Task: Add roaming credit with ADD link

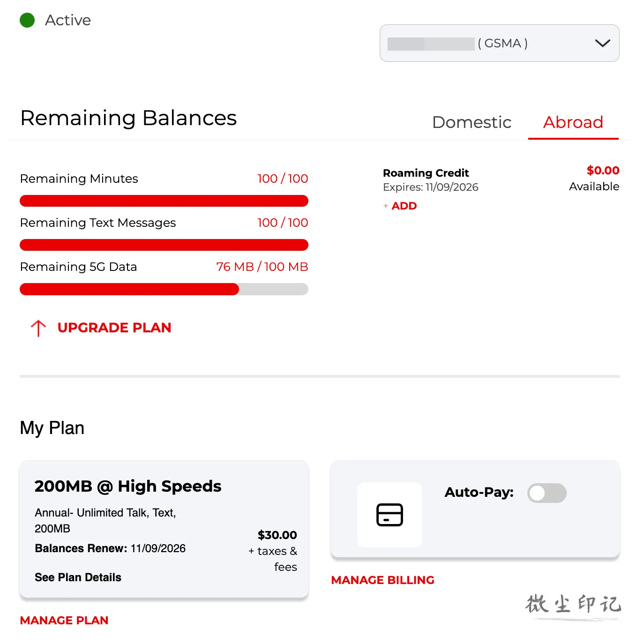Action: tap(404, 206)
